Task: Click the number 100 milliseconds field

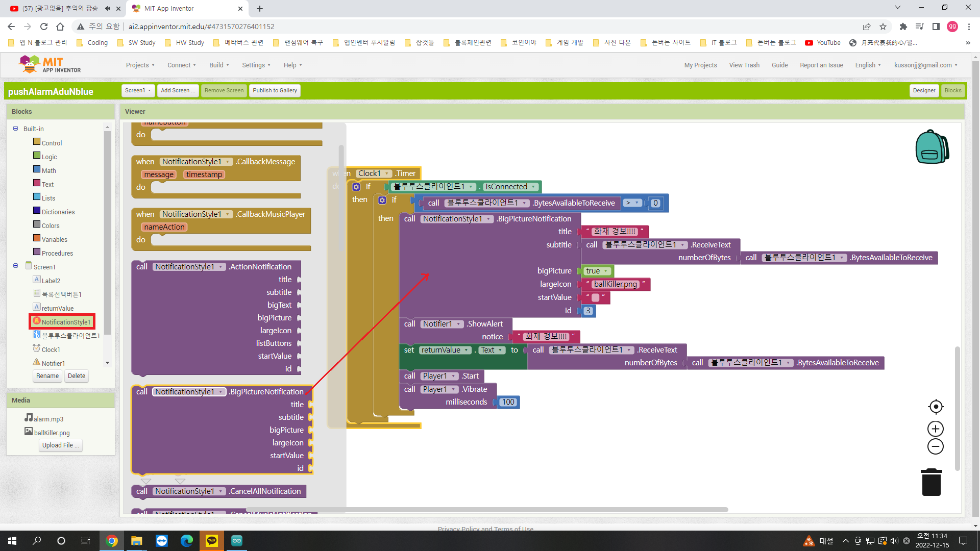Action: [x=508, y=402]
